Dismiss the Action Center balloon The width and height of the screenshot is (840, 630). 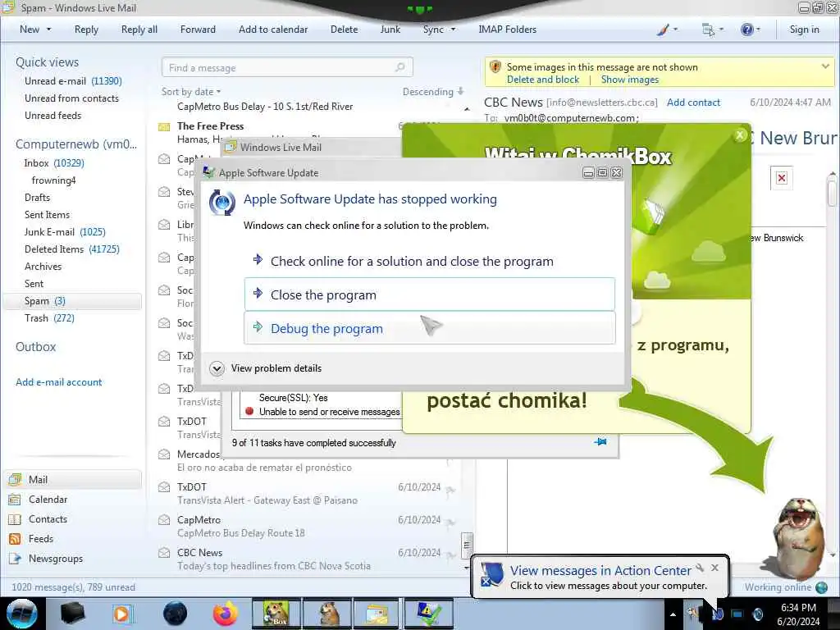[714, 568]
